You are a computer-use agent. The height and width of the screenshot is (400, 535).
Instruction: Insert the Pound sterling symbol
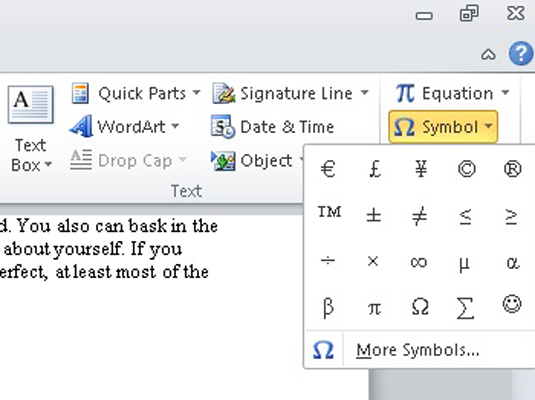pos(375,169)
